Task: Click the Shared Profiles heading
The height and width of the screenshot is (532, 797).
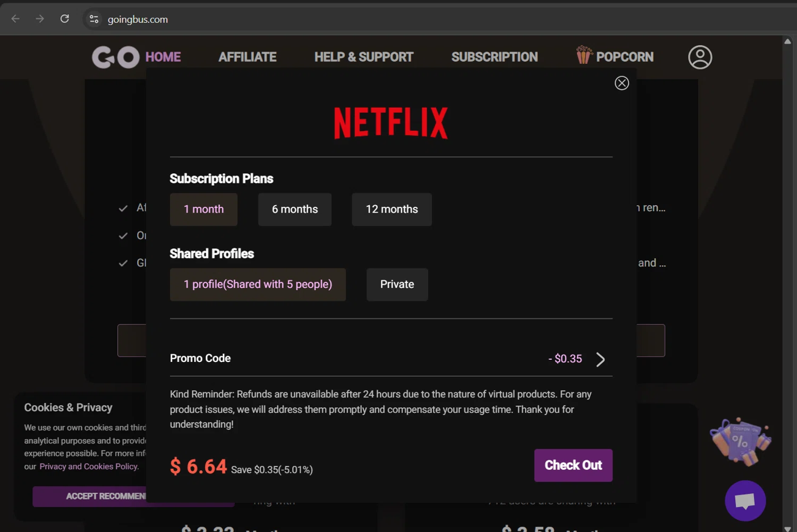Action: pyautogui.click(x=212, y=254)
